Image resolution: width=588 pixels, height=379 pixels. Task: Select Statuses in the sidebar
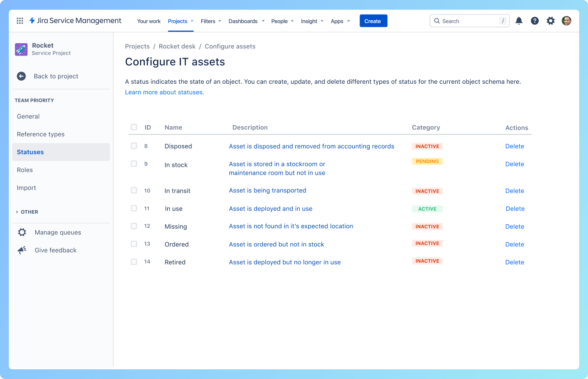click(30, 152)
